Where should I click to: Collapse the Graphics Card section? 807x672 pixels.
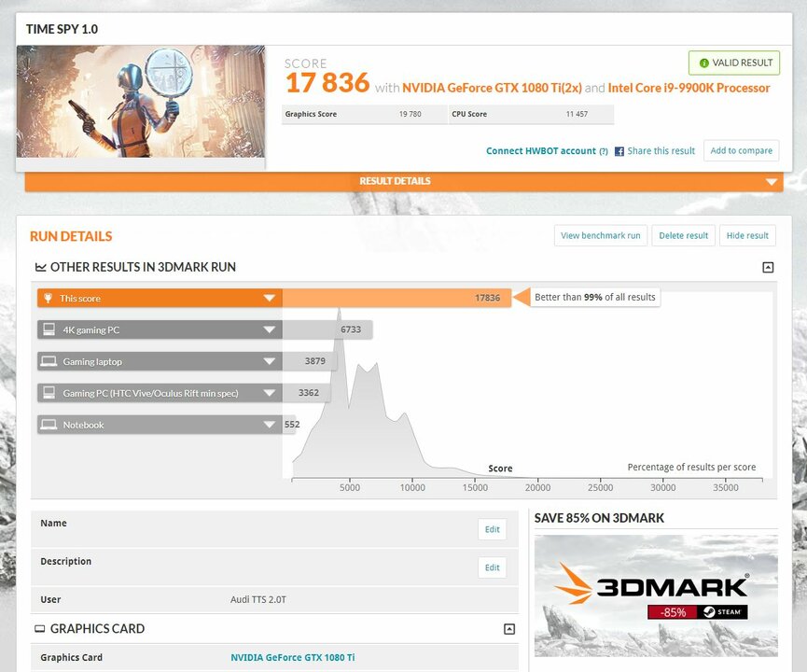coord(509,629)
